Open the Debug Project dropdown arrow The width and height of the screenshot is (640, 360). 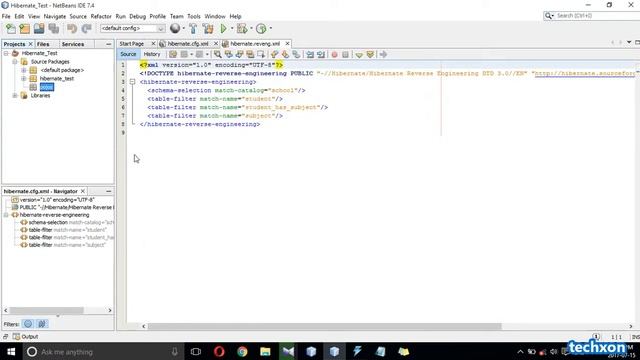coord(251,29)
